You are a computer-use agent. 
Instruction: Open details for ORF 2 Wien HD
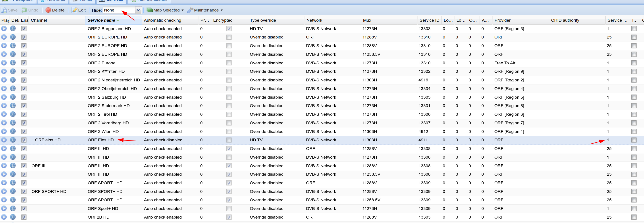[13, 131]
